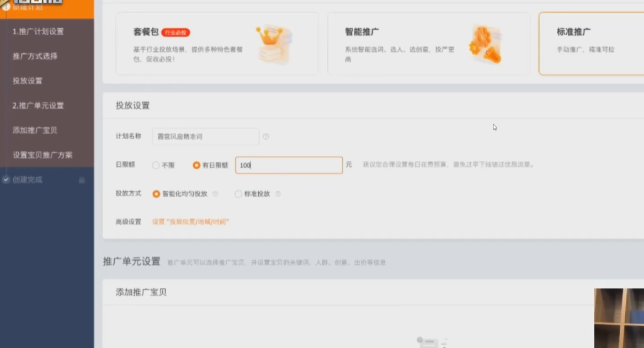Choose 智能化均匀投放 delivery method
The width and height of the screenshot is (644, 348).
click(156, 194)
